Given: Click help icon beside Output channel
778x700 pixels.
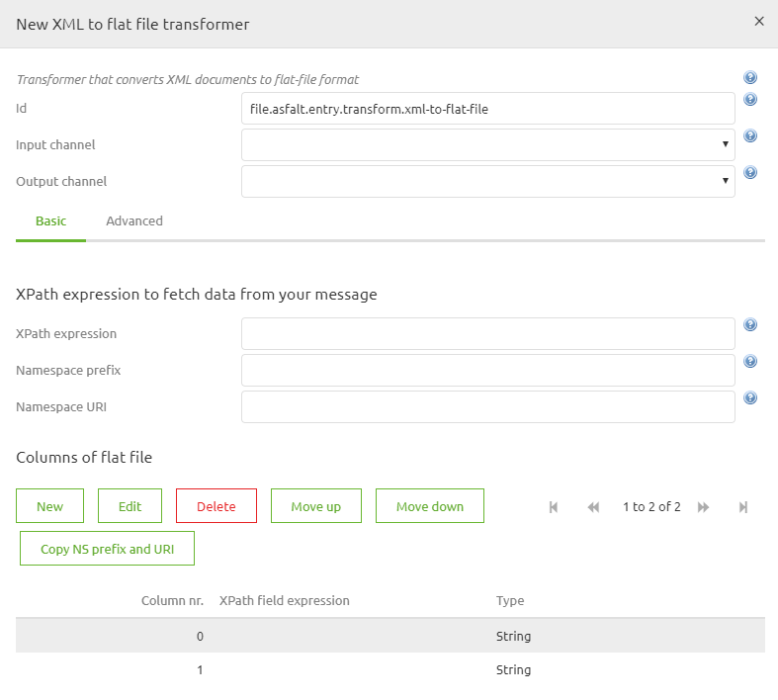Looking at the screenshot, I should [x=750, y=173].
